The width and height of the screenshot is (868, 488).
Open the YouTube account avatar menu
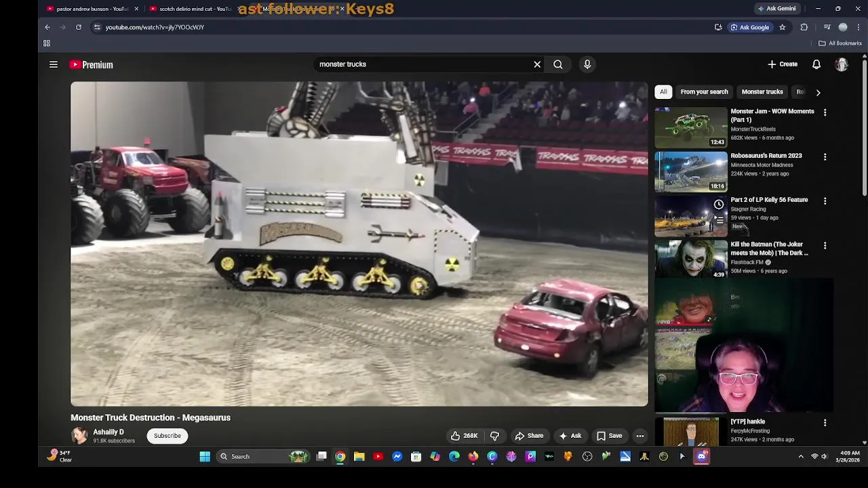point(842,64)
